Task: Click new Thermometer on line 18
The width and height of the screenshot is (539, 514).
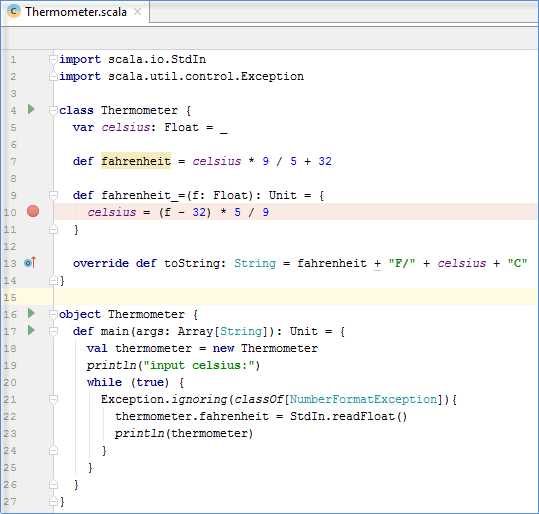Action: [265, 348]
